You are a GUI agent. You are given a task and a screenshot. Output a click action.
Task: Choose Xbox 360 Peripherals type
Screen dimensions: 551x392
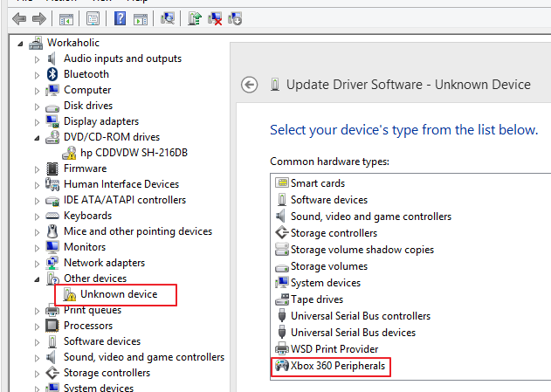338,366
